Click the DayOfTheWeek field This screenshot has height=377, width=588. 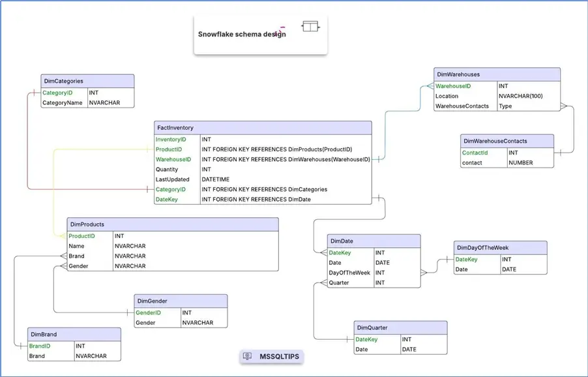pos(349,273)
